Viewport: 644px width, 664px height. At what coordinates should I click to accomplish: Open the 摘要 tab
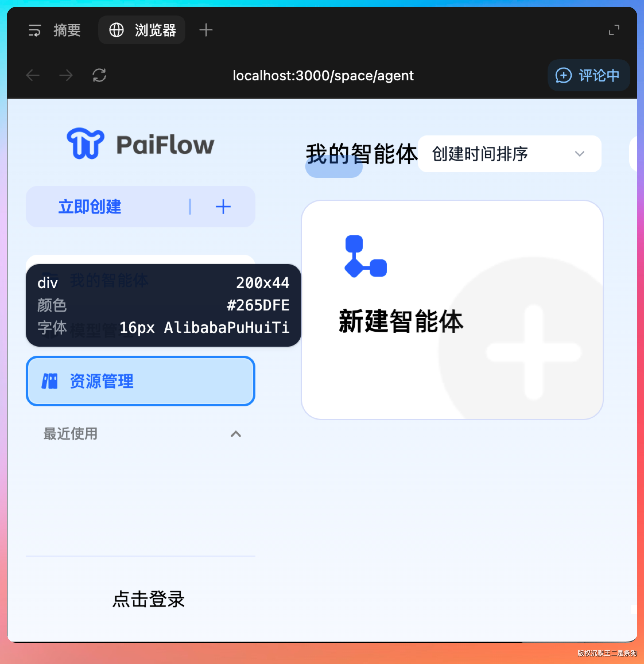(67, 30)
